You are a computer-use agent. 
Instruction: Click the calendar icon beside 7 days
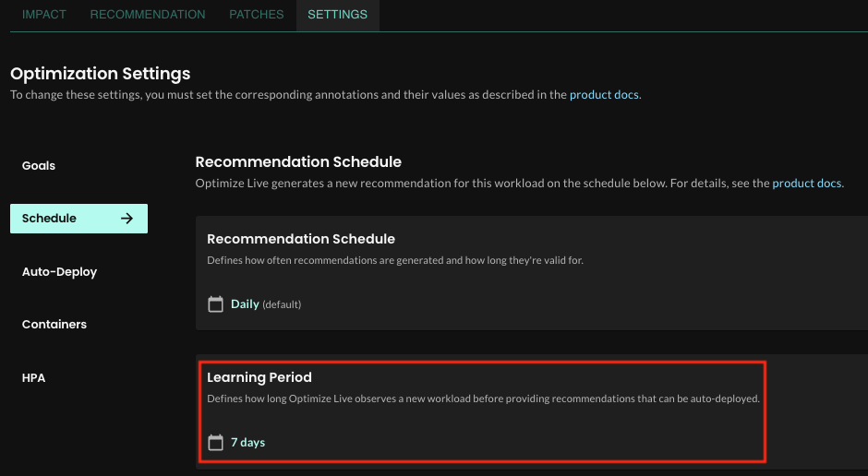coord(215,443)
